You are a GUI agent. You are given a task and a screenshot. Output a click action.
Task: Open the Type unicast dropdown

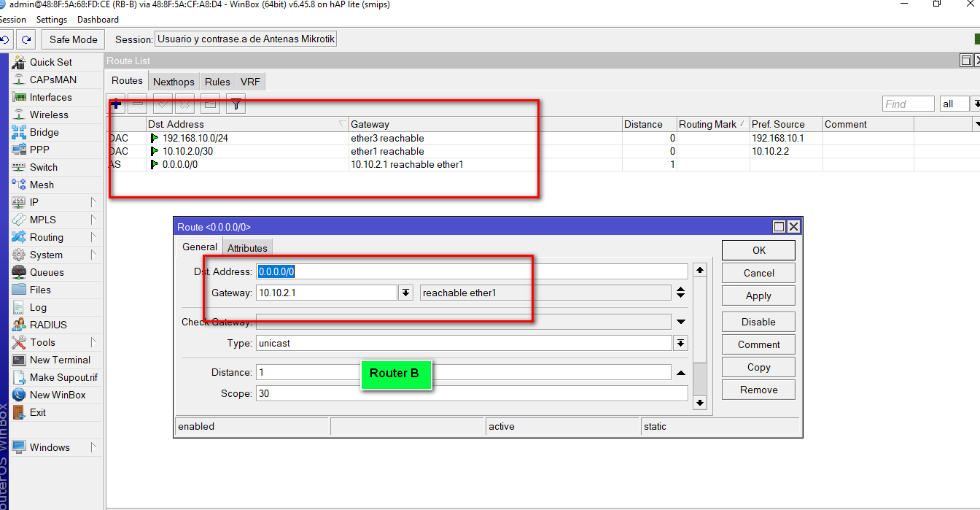(x=680, y=343)
